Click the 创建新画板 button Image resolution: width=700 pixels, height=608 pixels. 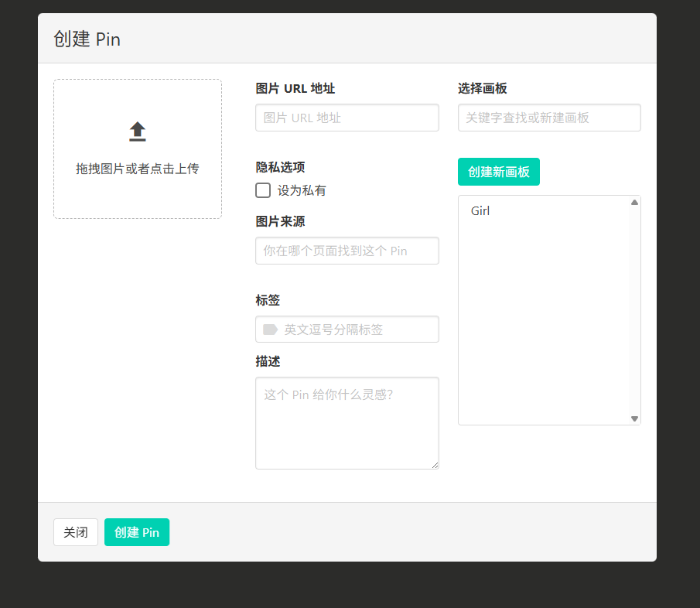[x=499, y=172]
